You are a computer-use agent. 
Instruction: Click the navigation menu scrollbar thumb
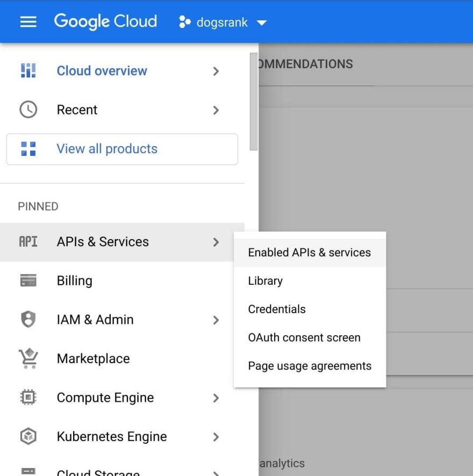[x=254, y=102]
